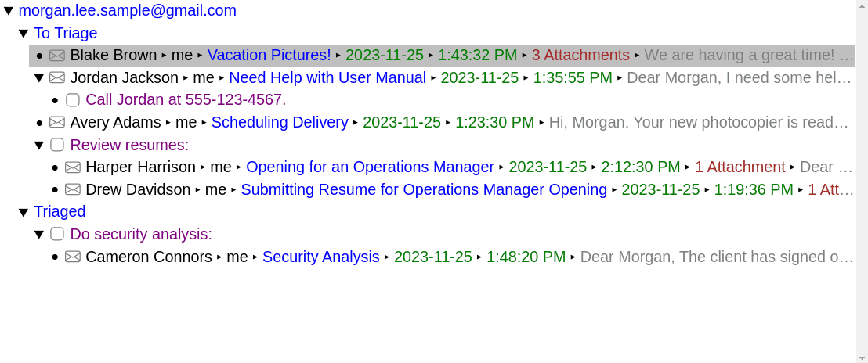Click envelope icon beside Drew Davidson
Screen dimensions: 868x363
pyautogui.click(x=73, y=189)
